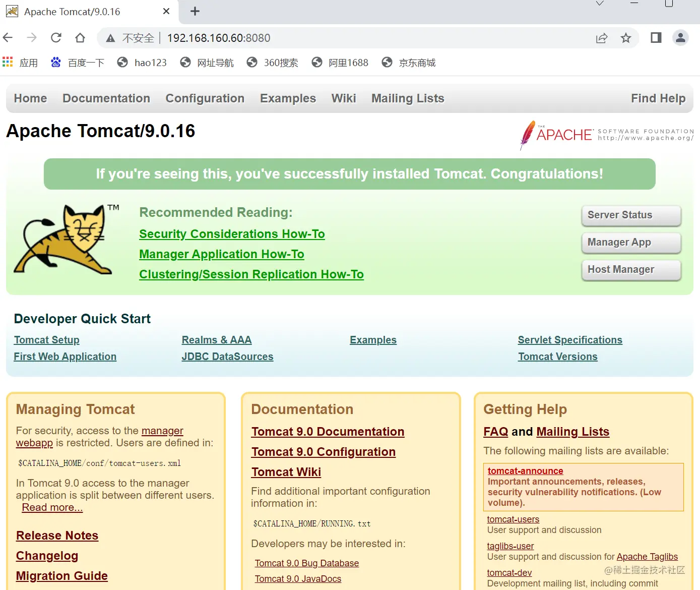This screenshot has width=700, height=590.
Task: Select the Apache Tomcat/9.0.16 tab
Action: click(88, 12)
